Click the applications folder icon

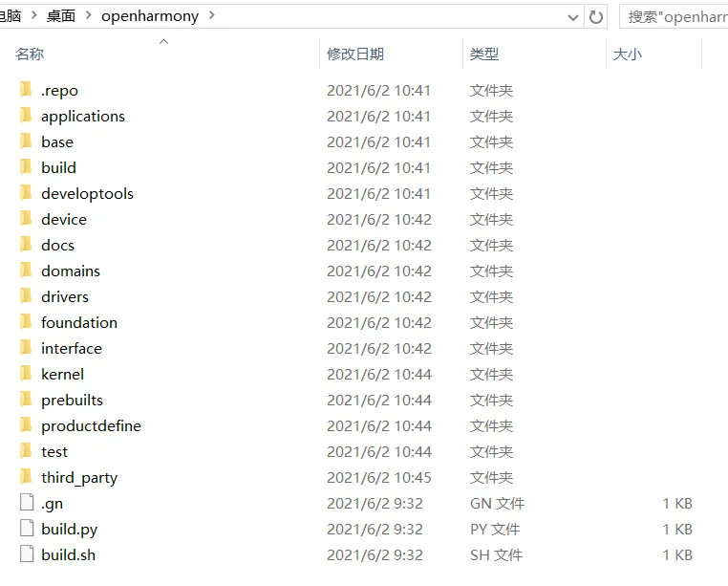[27, 116]
